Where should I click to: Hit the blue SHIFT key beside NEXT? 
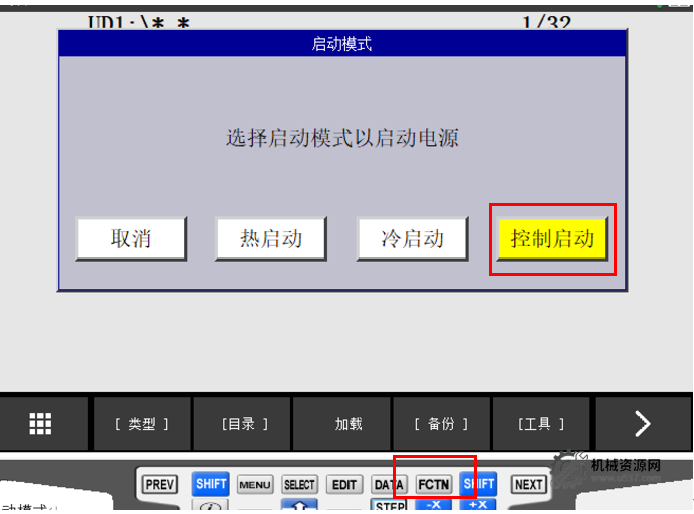pos(478,484)
